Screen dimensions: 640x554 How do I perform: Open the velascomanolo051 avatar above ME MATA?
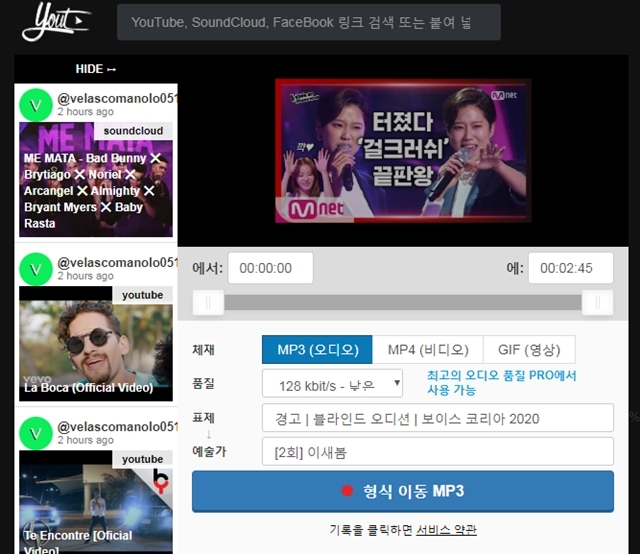point(36,105)
